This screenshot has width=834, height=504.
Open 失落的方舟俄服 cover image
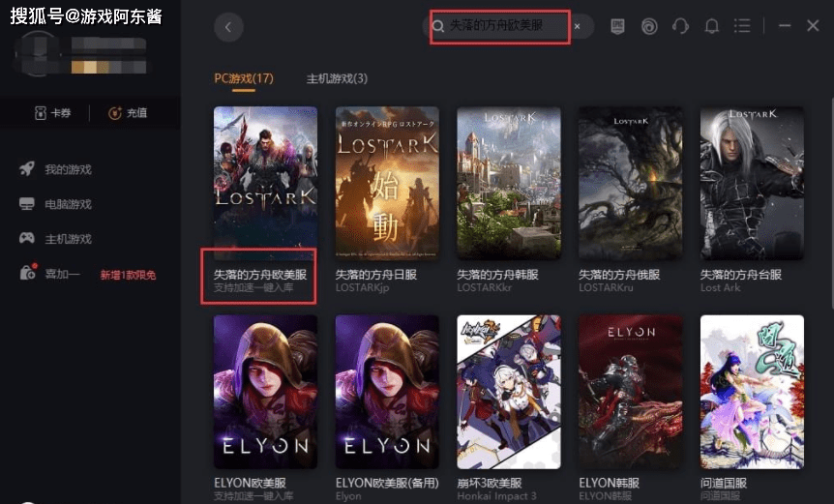pyautogui.click(x=630, y=183)
